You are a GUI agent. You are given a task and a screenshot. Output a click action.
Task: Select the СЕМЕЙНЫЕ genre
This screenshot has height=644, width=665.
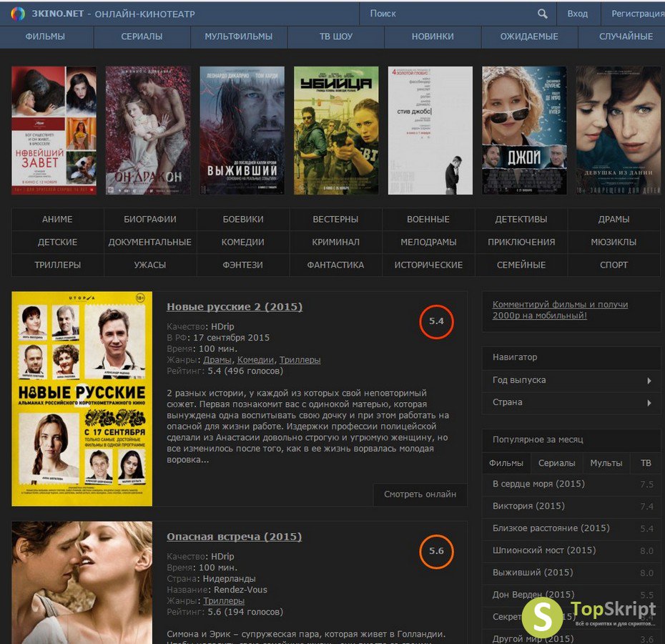(x=521, y=265)
